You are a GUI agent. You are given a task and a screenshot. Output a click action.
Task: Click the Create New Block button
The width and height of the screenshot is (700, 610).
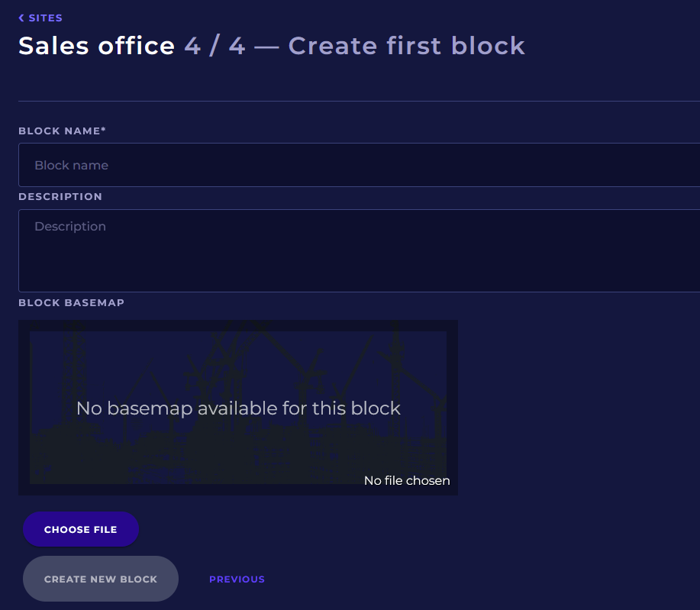point(101,579)
